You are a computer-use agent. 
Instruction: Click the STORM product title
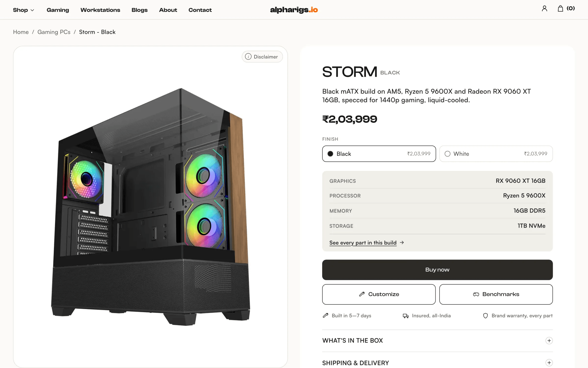coord(349,72)
